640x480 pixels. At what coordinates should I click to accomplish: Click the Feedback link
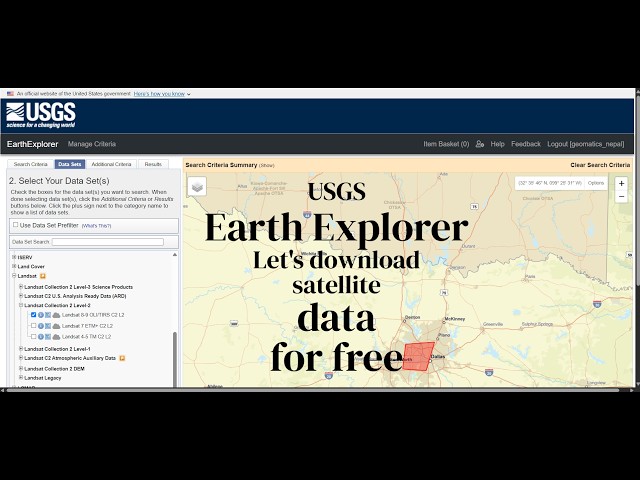526,144
